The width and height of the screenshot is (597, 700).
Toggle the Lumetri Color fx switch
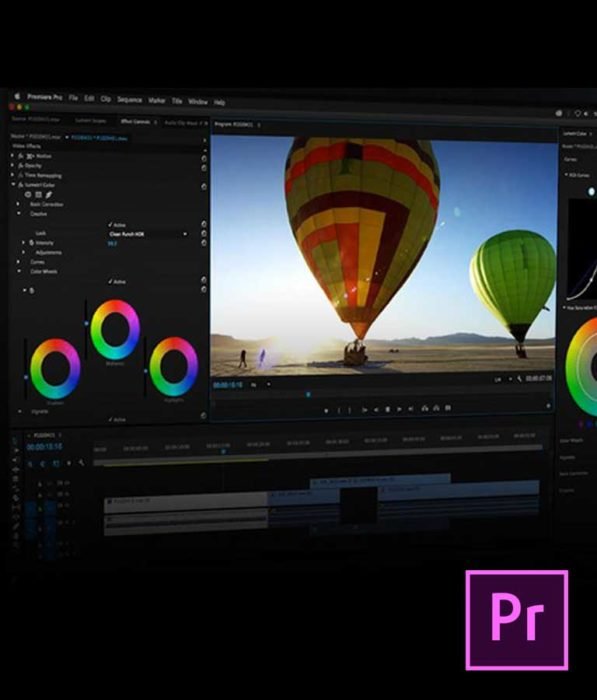21,184
